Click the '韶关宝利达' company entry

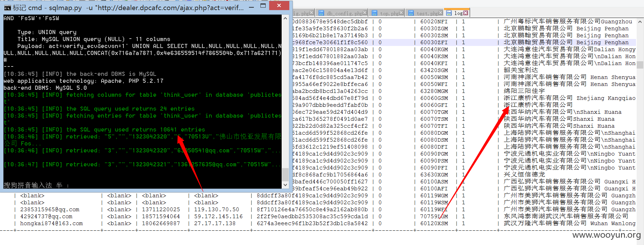tap(521, 70)
